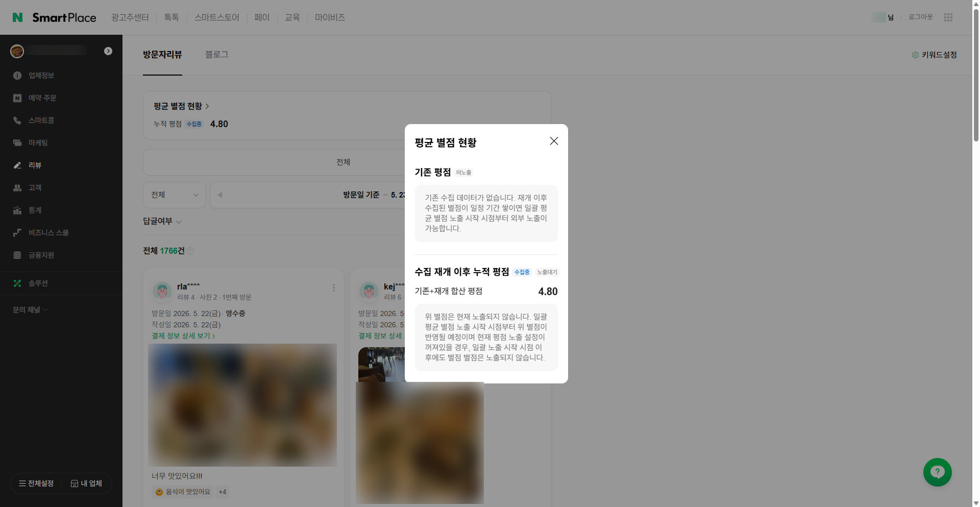Expand the +4 keyword tags
The width and height of the screenshot is (980, 507).
coord(223,492)
